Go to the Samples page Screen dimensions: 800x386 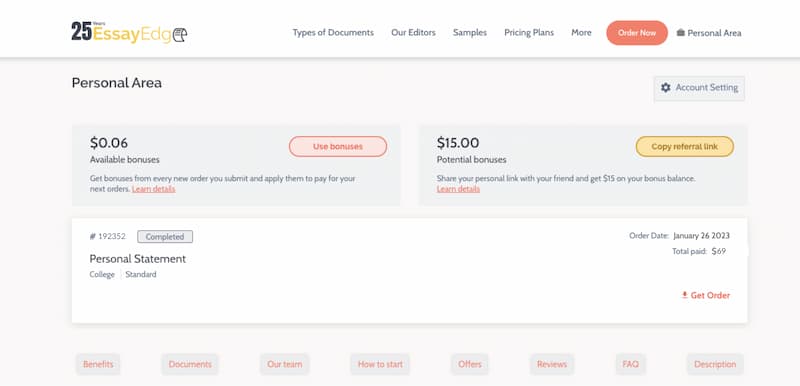[x=470, y=33]
